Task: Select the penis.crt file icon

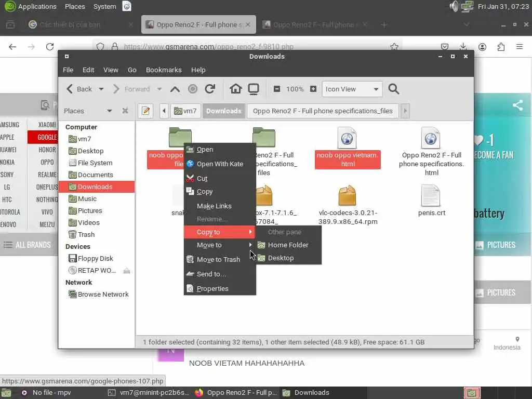Action: tap(431, 195)
